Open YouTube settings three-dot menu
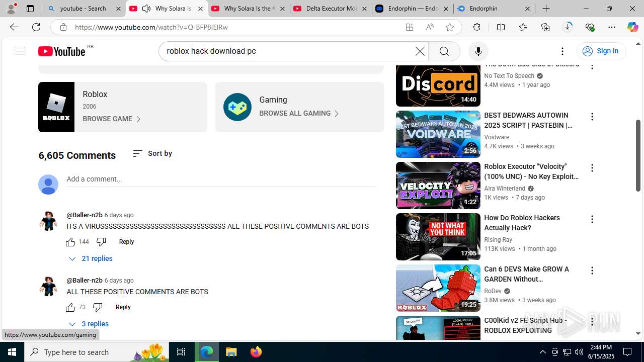 (562, 51)
